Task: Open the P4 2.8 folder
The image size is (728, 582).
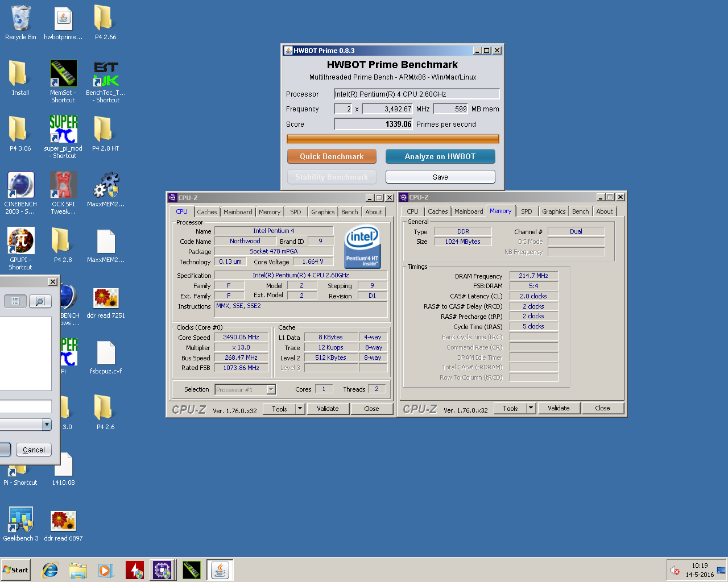Action: (63, 246)
